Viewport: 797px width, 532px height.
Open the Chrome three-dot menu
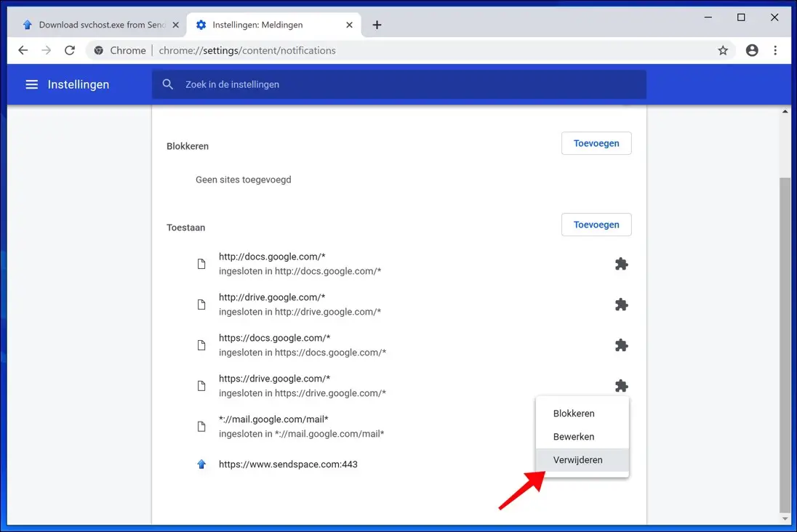tap(775, 50)
